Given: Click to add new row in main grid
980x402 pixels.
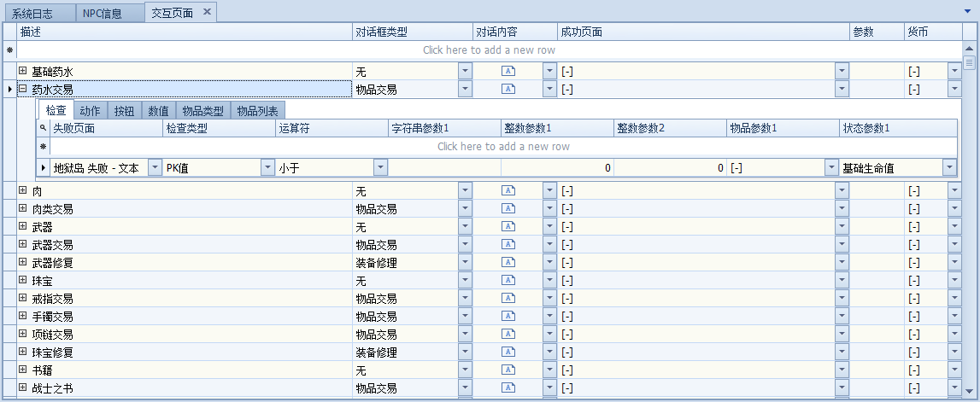Looking at the screenshot, I should pyautogui.click(x=489, y=50).
